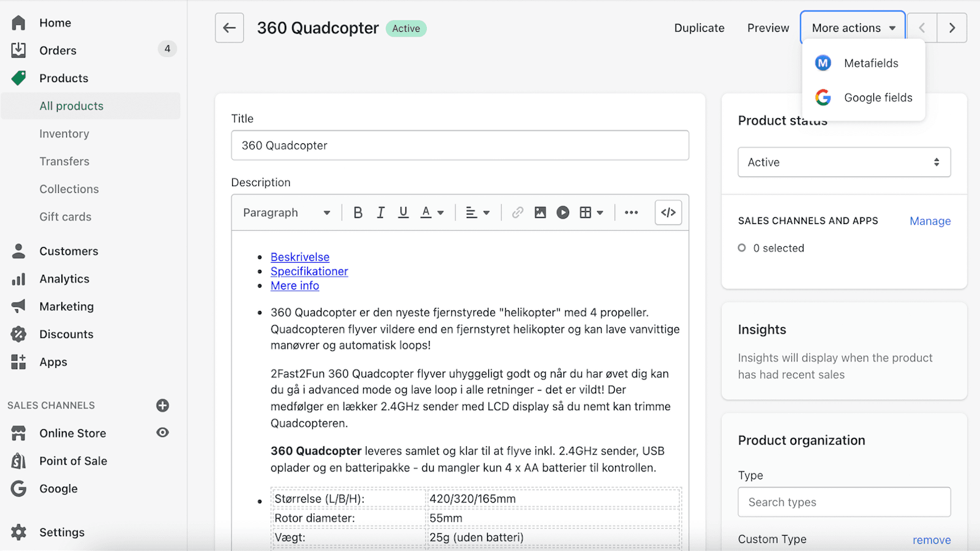This screenshot has height=551, width=980.
Task: Select the Bold formatting icon
Action: point(358,212)
